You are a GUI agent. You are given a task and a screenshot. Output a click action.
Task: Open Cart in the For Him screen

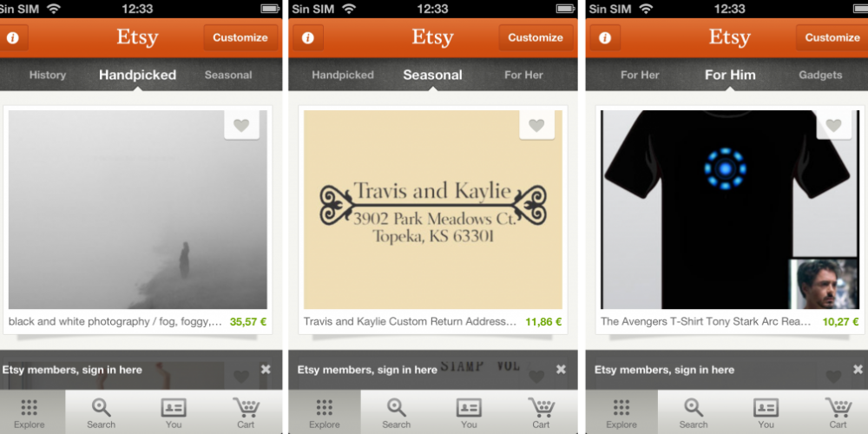pyautogui.click(x=838, y=413)
